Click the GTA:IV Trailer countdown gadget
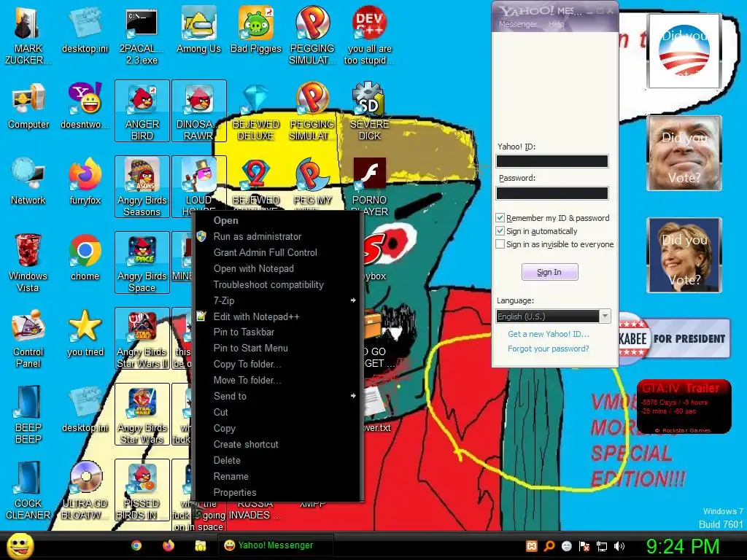The height and width of the screenshot is (560, 747). pos(684,406)
